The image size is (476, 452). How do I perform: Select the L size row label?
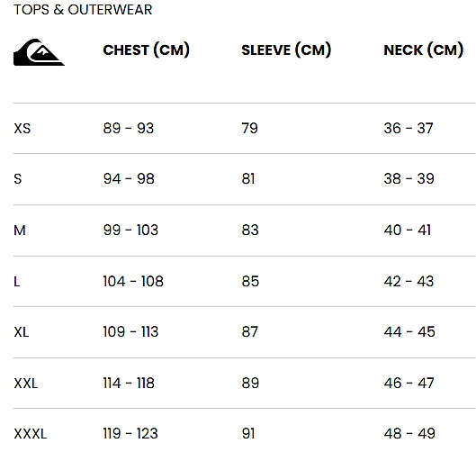coord(17,282)
